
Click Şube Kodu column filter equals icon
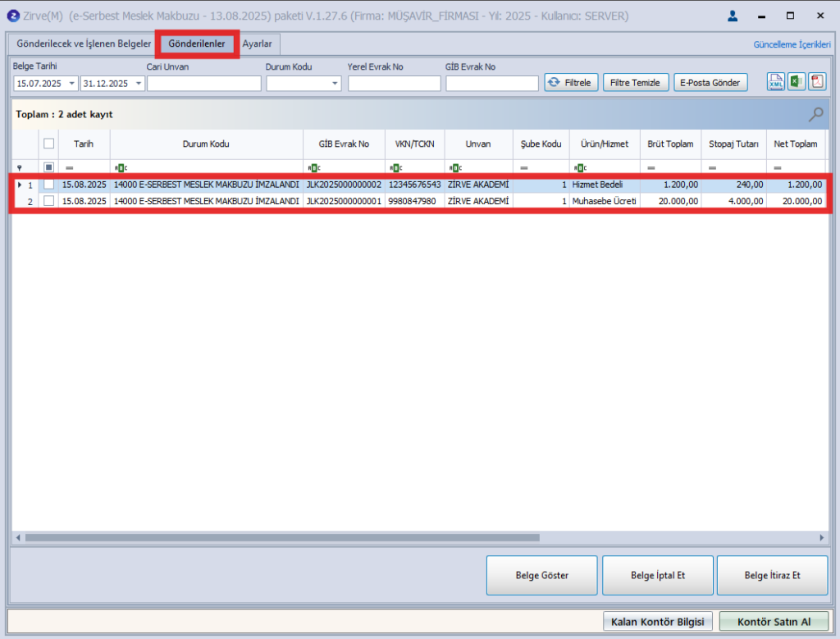(524, 167)
